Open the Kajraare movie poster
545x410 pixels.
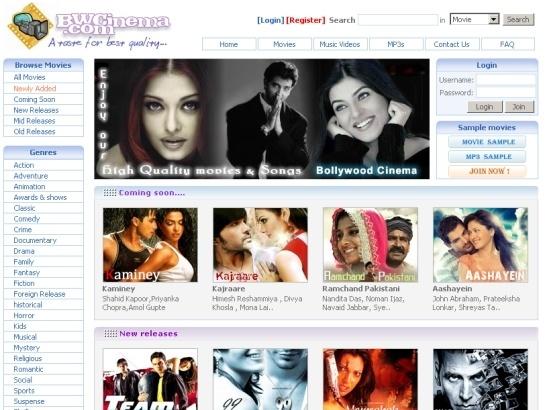coord(260,245)
